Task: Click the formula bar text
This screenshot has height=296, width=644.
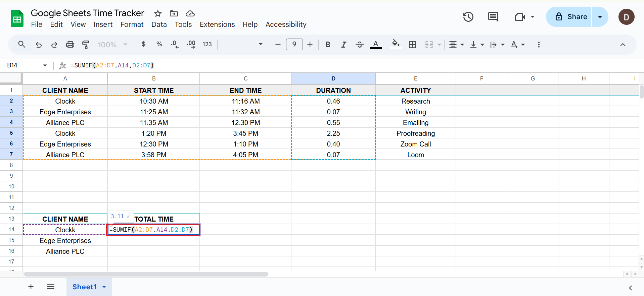Action: click(112, 65)
